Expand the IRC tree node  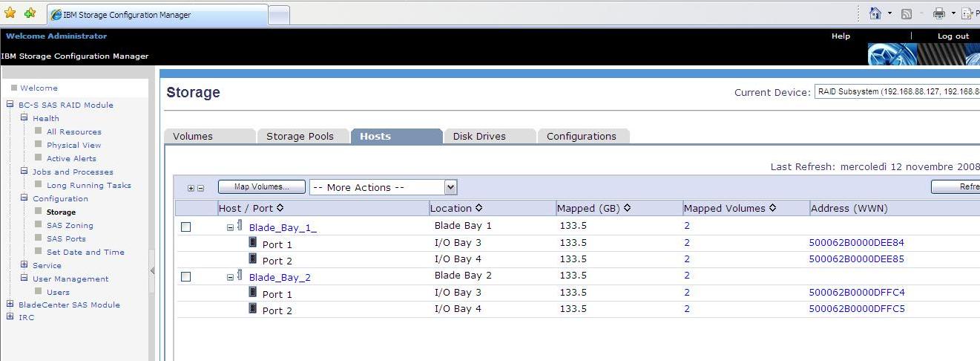[10, 317]
